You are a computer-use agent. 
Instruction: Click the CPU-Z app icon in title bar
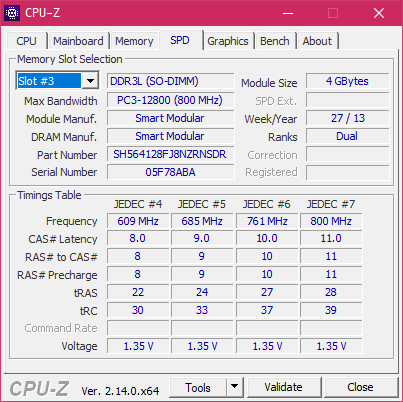(12, 13)
